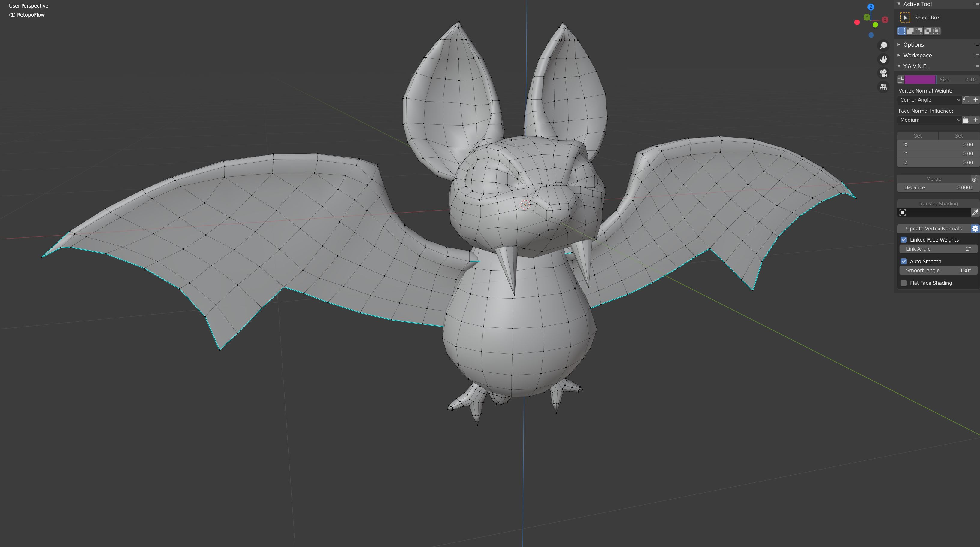Click the Update Vertex Normals gear icon
The image size is (980, 547).
coord(975,228)
